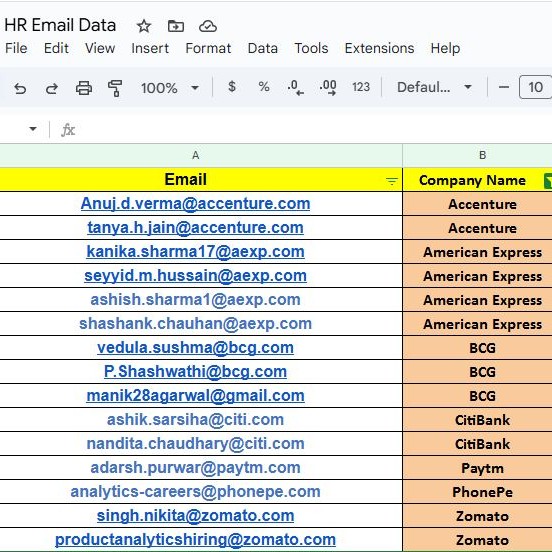This screenshot has height=552, width=552.
Task: Open the Help menu
Action: [445, 48]
